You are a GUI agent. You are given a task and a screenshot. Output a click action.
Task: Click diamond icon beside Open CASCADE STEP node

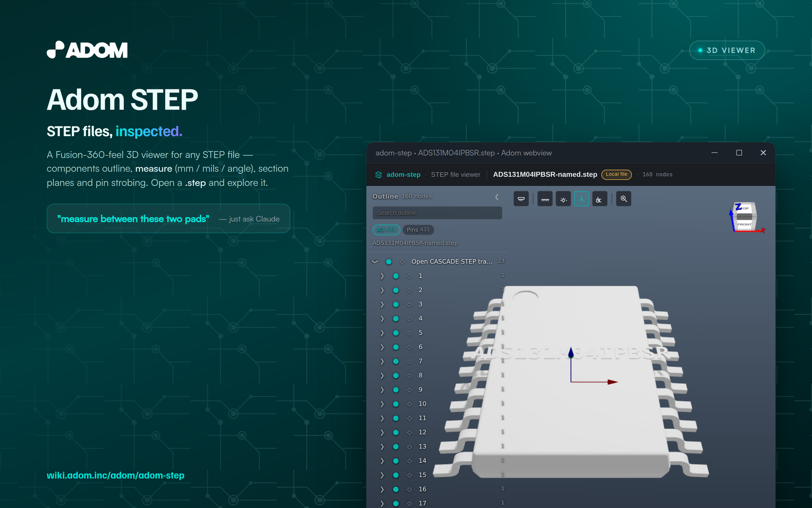[402, 262]
